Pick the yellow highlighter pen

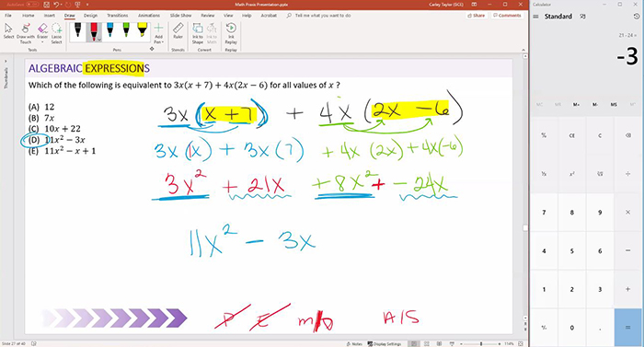pos(142,30)
